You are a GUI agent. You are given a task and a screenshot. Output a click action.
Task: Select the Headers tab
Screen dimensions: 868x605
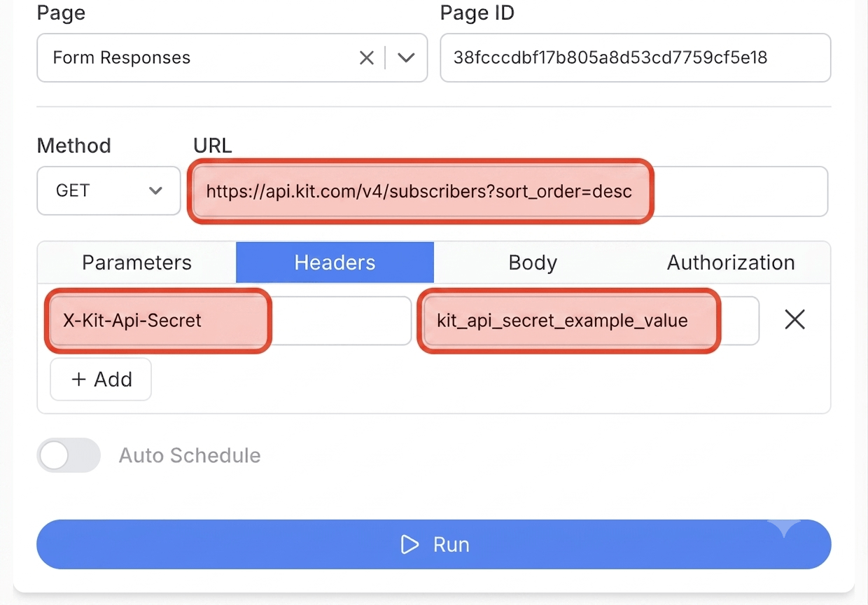coord(335,263)
